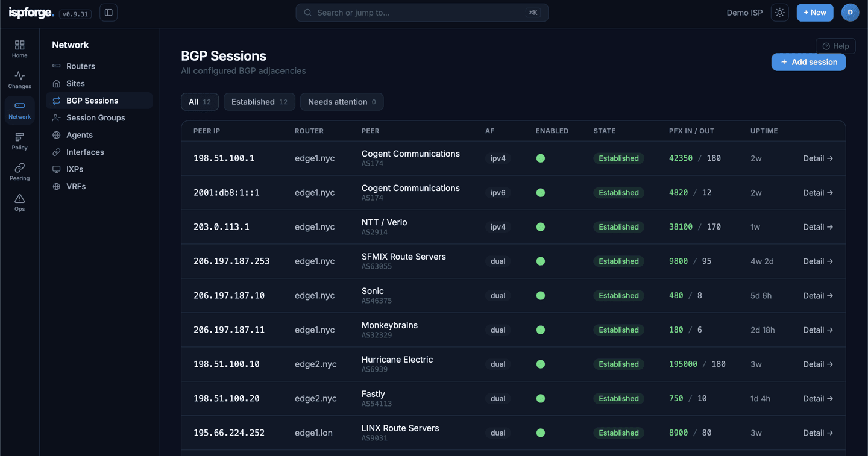Click the + New button

(815, 13)
